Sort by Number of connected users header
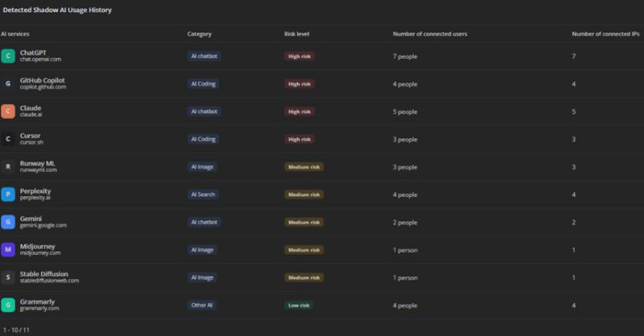The width and height of the screenshot is (644, 336). (x=430, y=34)
